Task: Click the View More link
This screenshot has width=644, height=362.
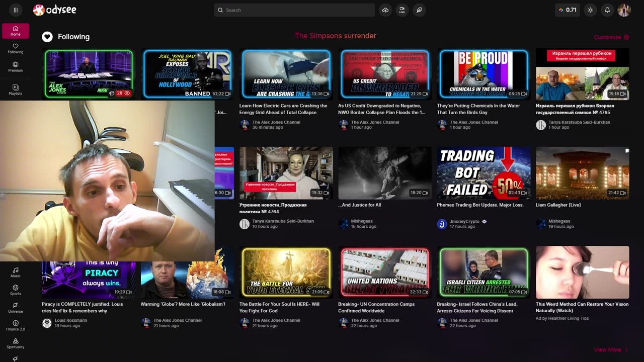Action: [x=611, y=349]
